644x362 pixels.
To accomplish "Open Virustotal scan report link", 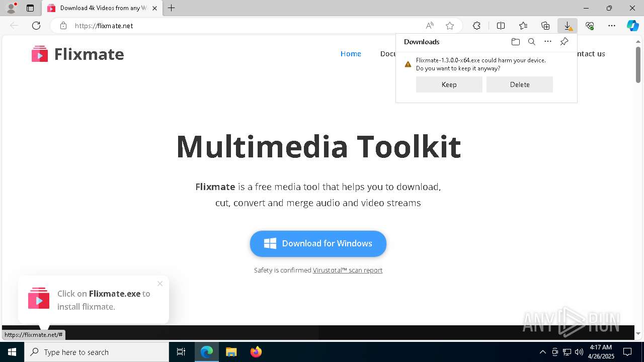I will pyautogui.click(x=348, y=270).
